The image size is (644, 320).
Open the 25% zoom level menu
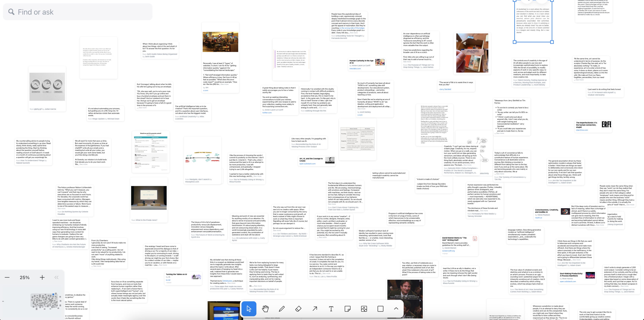click(x=24, y=278)
